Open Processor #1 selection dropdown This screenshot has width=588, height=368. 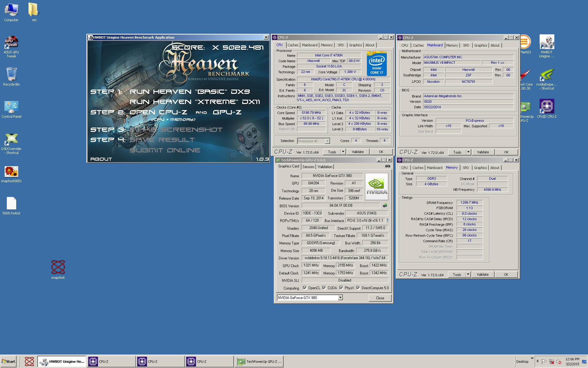pyautogui.click(x=327, y=141)
